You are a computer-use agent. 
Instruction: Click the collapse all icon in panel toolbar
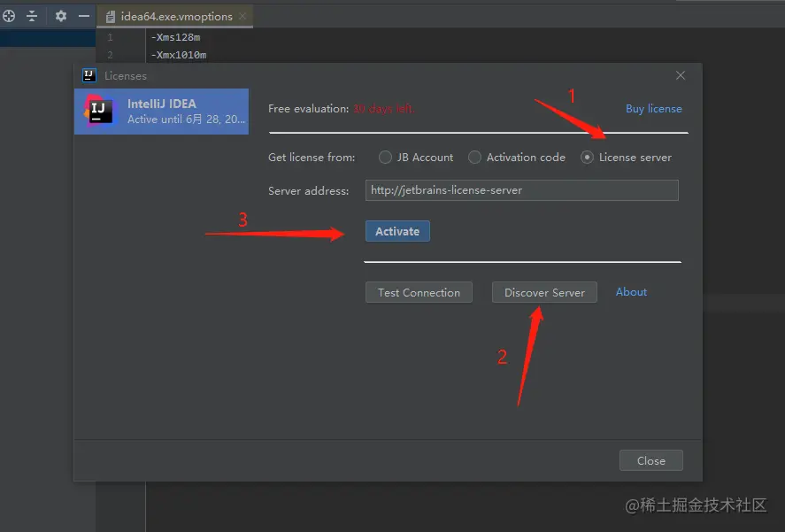tap(32, 16)
